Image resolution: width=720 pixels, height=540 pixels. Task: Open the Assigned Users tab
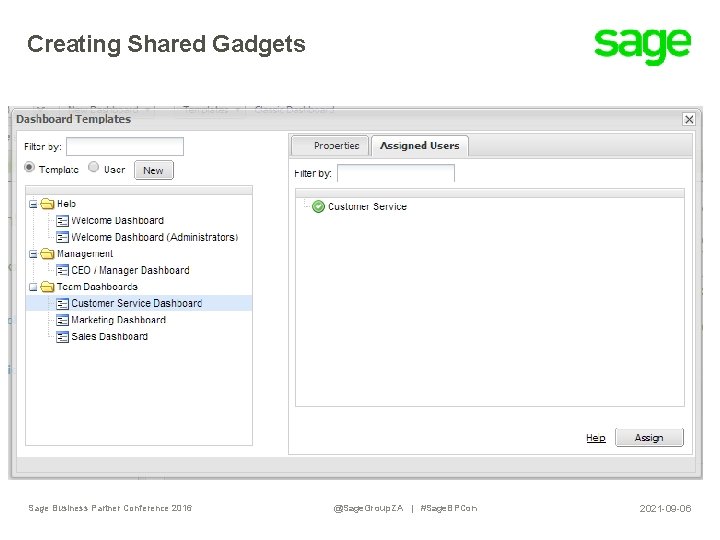click(420, 146)
